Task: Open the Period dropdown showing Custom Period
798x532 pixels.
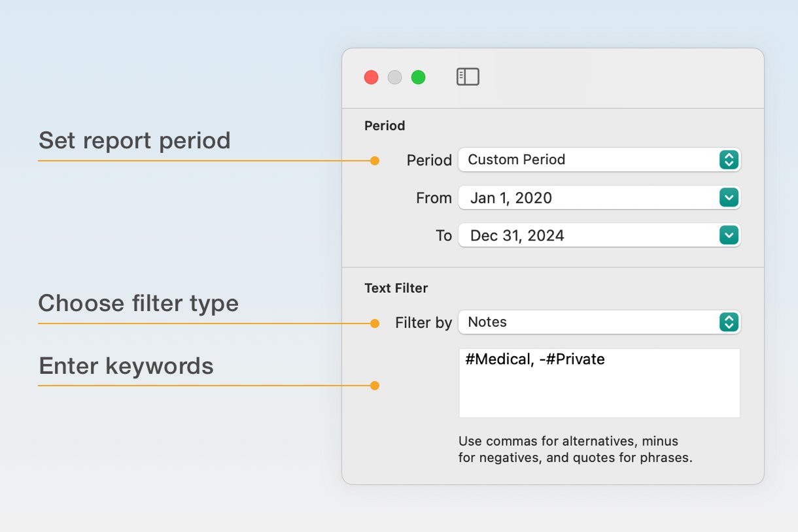Action: click(x=599, y=159)
